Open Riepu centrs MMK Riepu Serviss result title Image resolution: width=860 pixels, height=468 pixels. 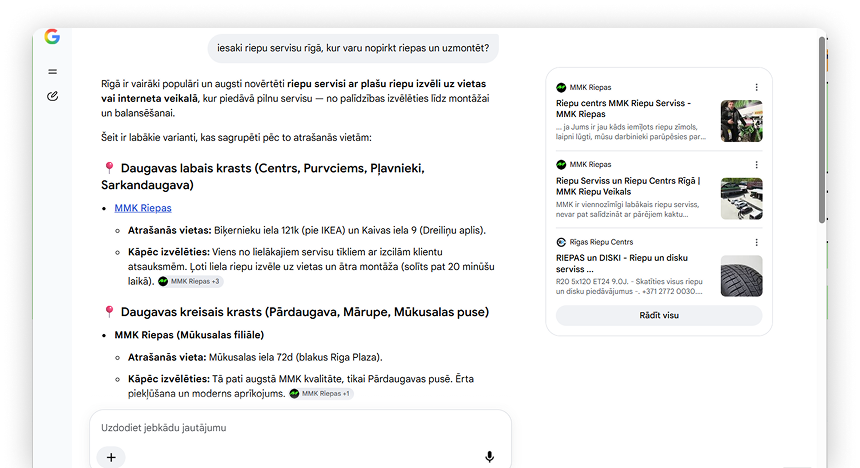pyautogui.click(x=623, y=109)
